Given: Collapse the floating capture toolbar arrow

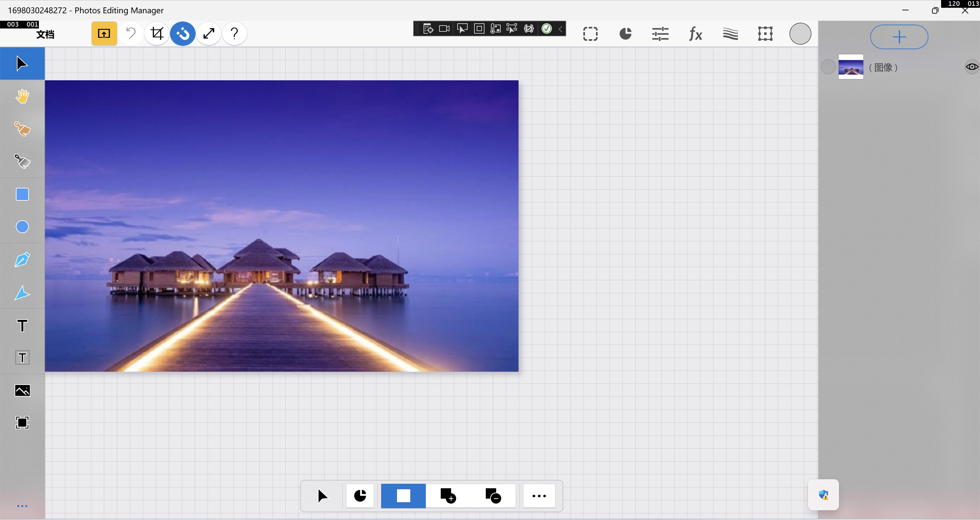Looking at the screenshot, I should coord(560,29).
